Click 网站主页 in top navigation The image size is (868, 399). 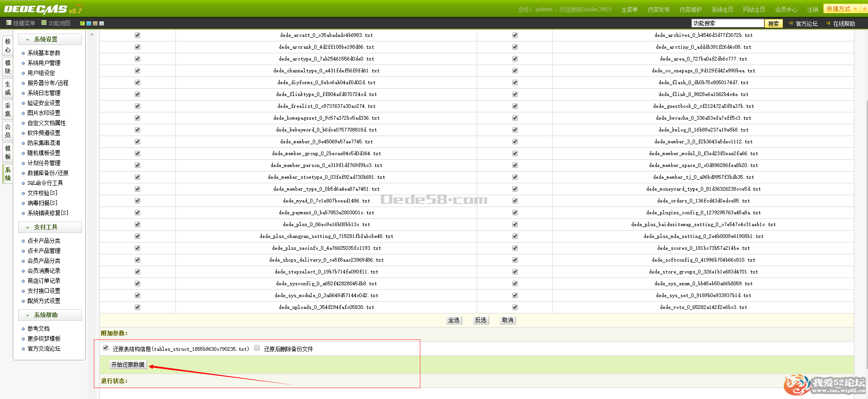754,10
